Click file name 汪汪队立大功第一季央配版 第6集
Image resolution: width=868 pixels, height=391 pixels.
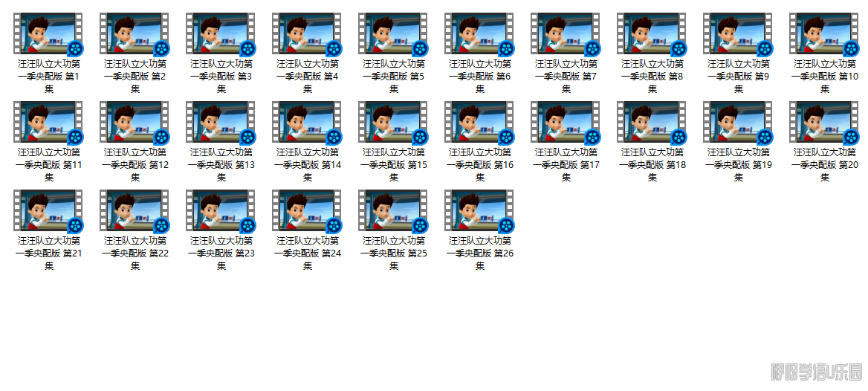point(480,77)
